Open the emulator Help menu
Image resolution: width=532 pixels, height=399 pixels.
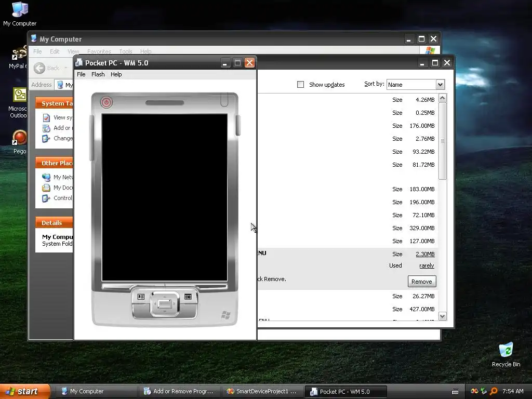coord(116,74)
